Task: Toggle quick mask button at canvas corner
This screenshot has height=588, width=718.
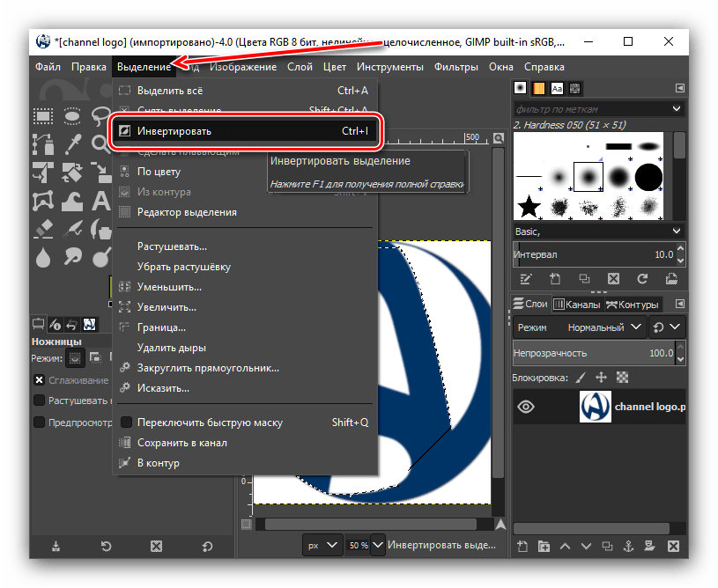Action: click(x=247, y=525)
